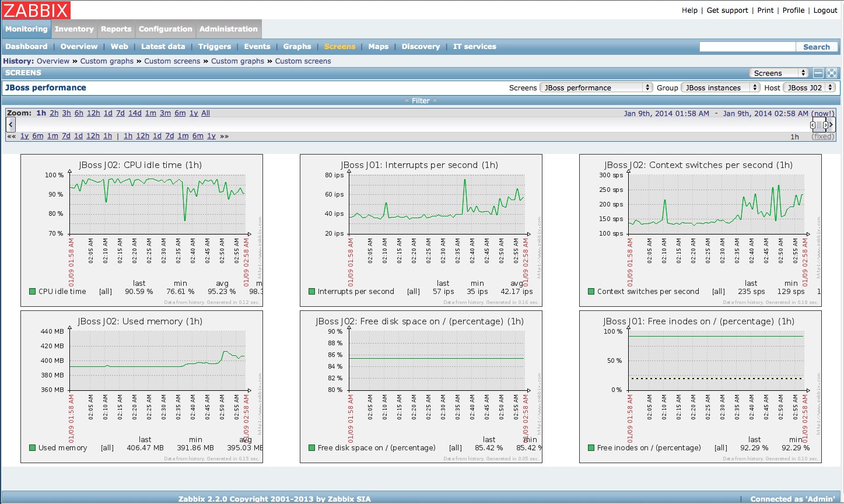The image size is (844, 504).
Task: Open IT services submenu
Action: 475,47
